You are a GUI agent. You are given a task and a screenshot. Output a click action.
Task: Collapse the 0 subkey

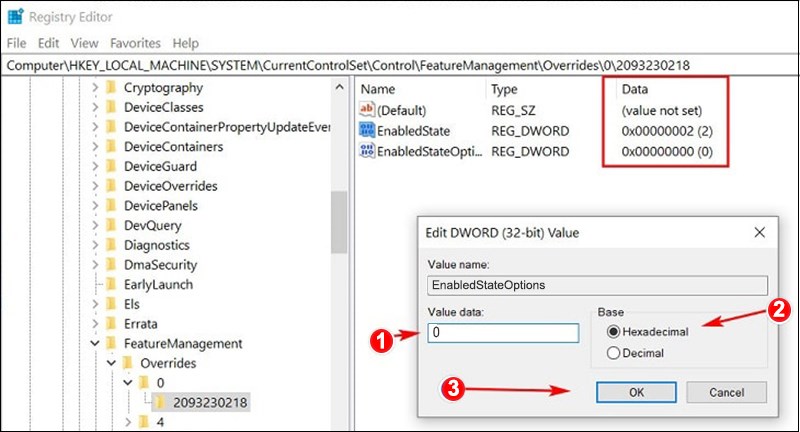coord(128,383)
